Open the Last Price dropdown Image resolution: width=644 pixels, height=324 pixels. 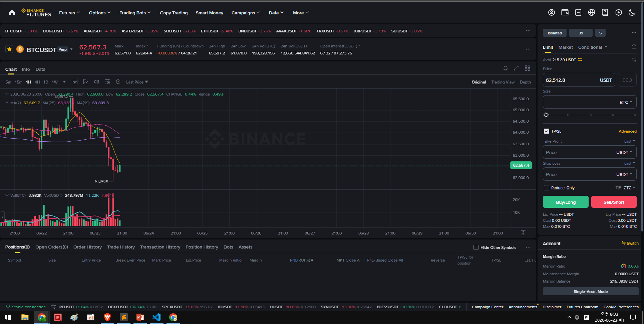(137, 82)
